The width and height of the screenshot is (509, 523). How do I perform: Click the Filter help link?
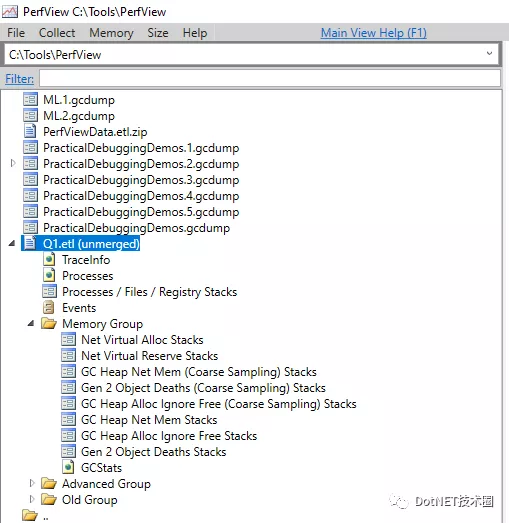19,79
